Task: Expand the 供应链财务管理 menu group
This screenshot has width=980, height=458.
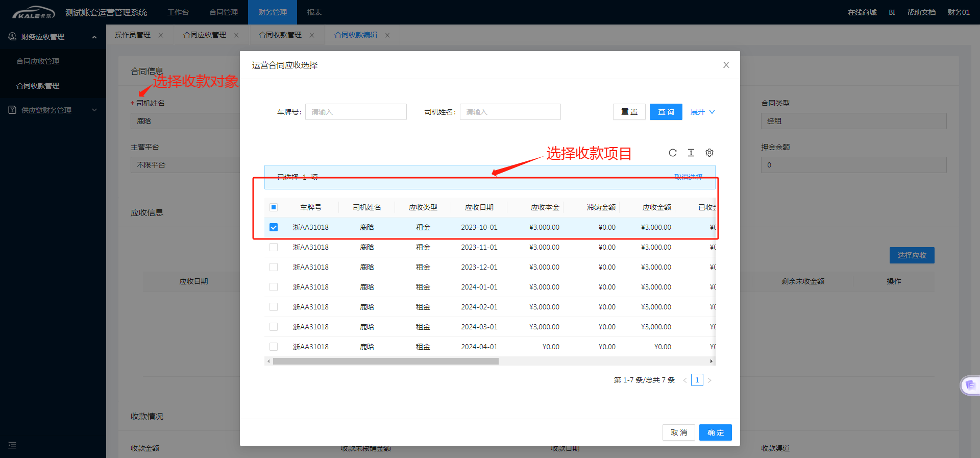Action: (x=94, y=110)
